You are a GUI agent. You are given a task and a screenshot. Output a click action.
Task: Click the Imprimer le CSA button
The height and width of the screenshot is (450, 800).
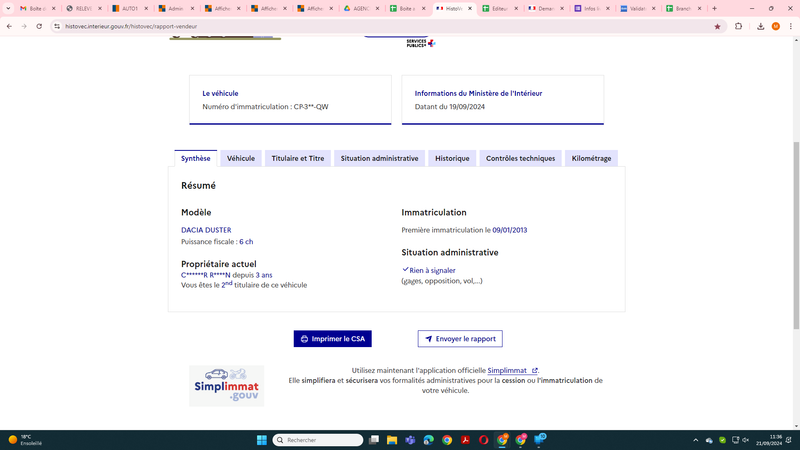(x=333, y=339)
